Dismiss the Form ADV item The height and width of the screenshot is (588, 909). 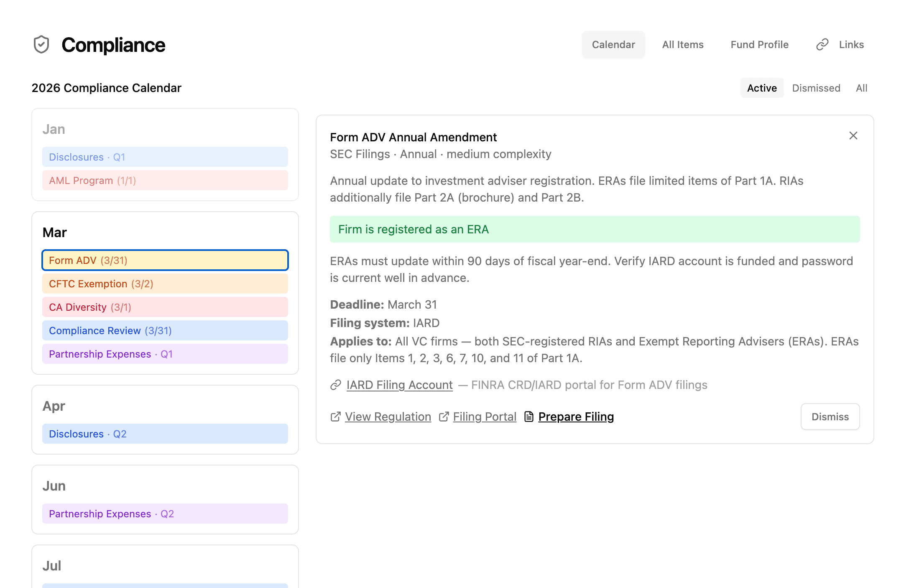(830, 417)
